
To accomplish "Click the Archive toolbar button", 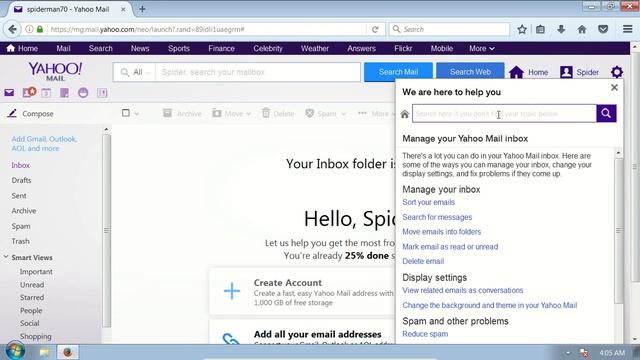I will (182, 113).
